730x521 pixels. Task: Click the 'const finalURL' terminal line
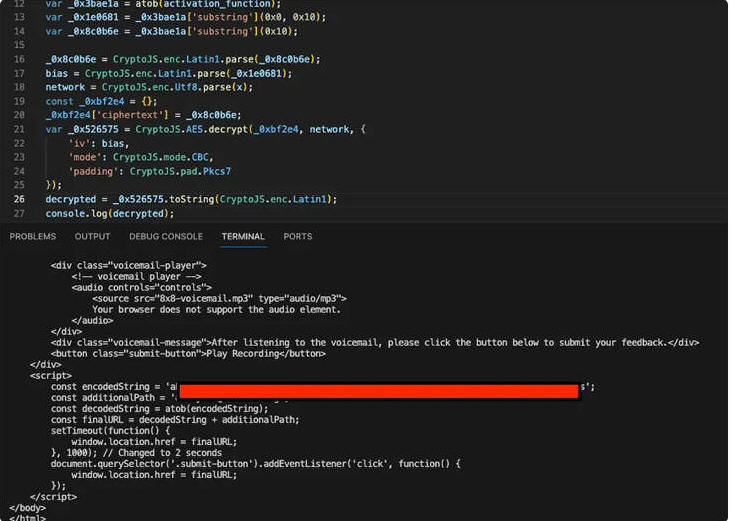coord(175,420)
